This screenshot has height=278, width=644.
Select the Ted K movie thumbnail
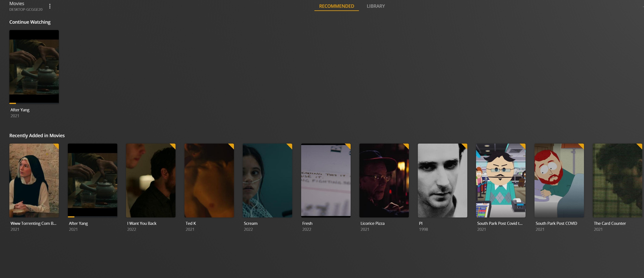[209, 180]
